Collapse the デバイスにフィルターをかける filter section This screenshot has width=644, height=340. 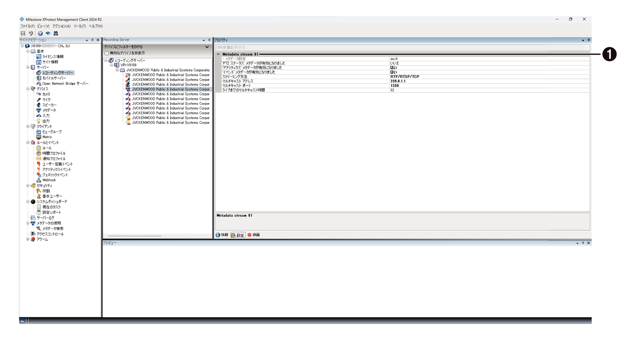coord(207,47)
